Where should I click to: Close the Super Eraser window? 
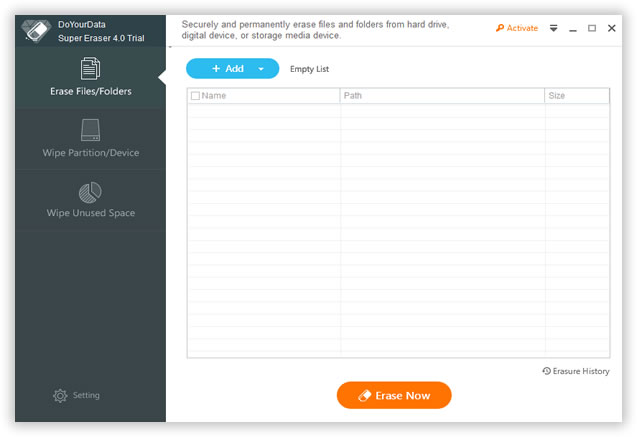[611, 28]
